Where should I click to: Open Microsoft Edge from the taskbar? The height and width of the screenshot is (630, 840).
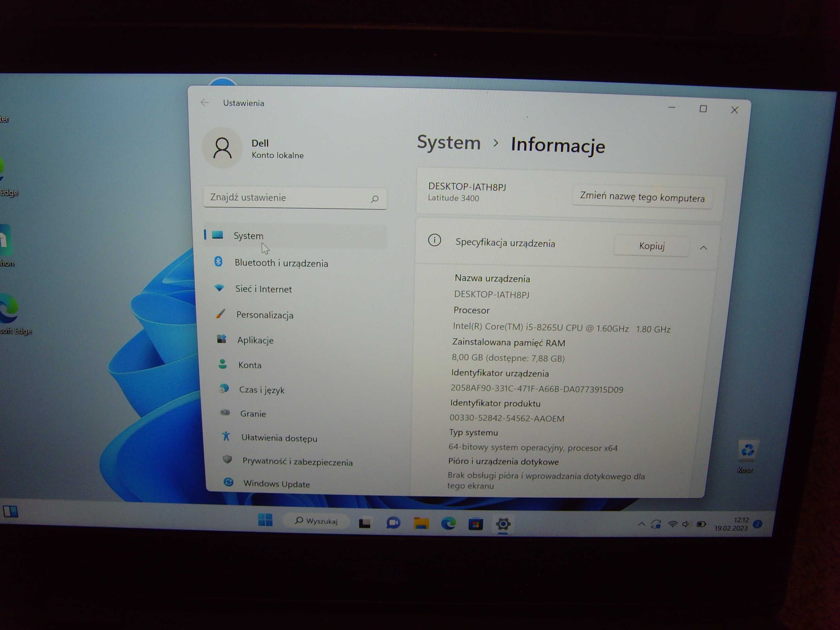(448, 524)
